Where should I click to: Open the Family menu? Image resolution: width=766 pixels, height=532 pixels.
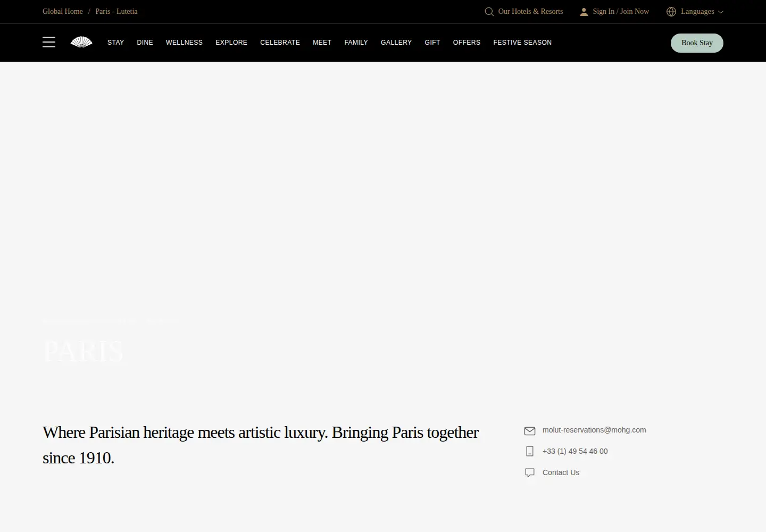[356, 43]
